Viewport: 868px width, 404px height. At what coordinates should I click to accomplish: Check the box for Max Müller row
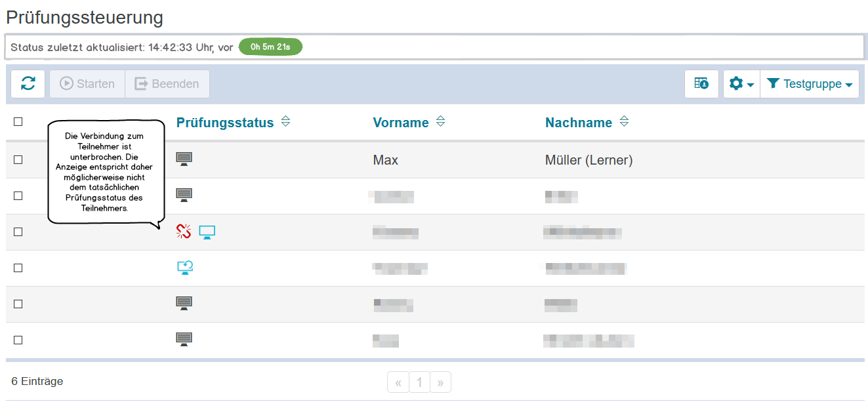pos(18,159)
